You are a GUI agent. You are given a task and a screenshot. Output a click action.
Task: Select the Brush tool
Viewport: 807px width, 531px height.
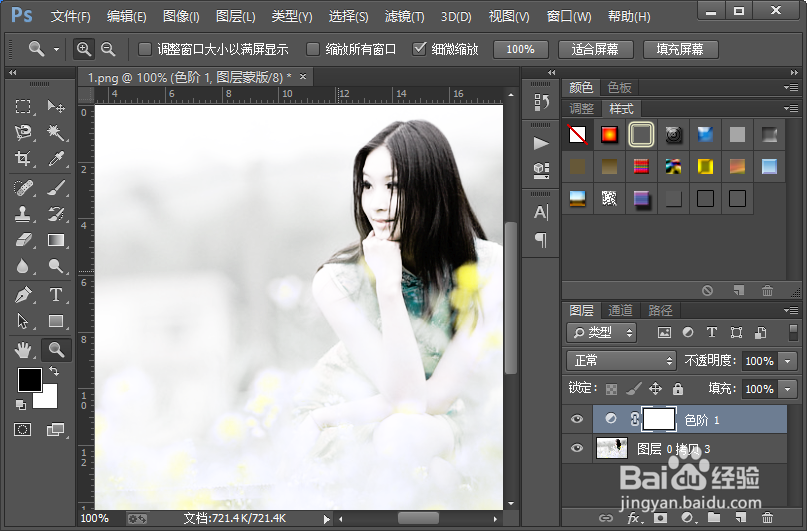[x=56, y=188]
